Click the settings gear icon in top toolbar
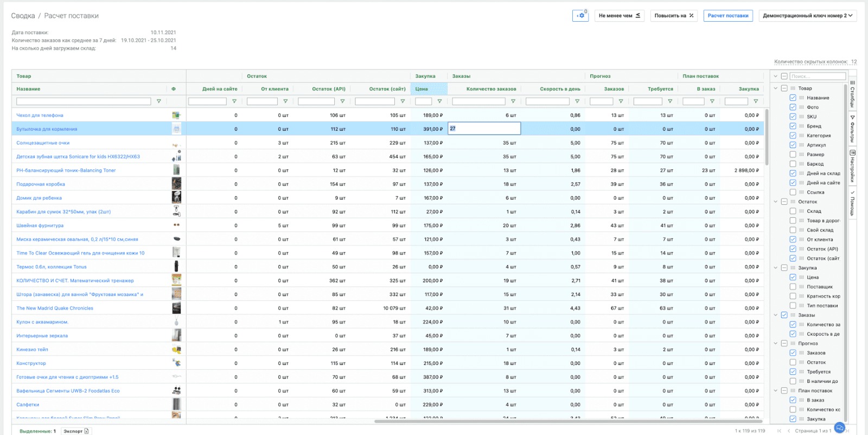The height and width of the screenshot is (435, 868). point(580,16)
